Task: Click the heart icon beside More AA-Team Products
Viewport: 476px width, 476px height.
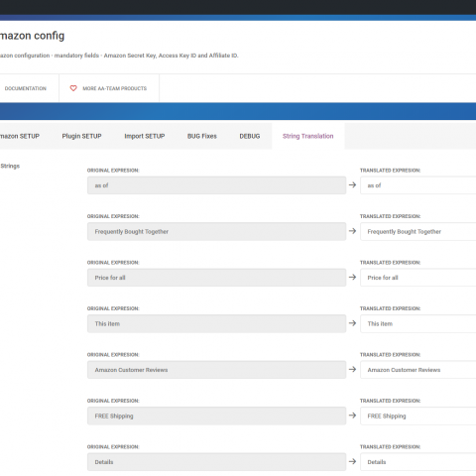Action: [73, 88]
